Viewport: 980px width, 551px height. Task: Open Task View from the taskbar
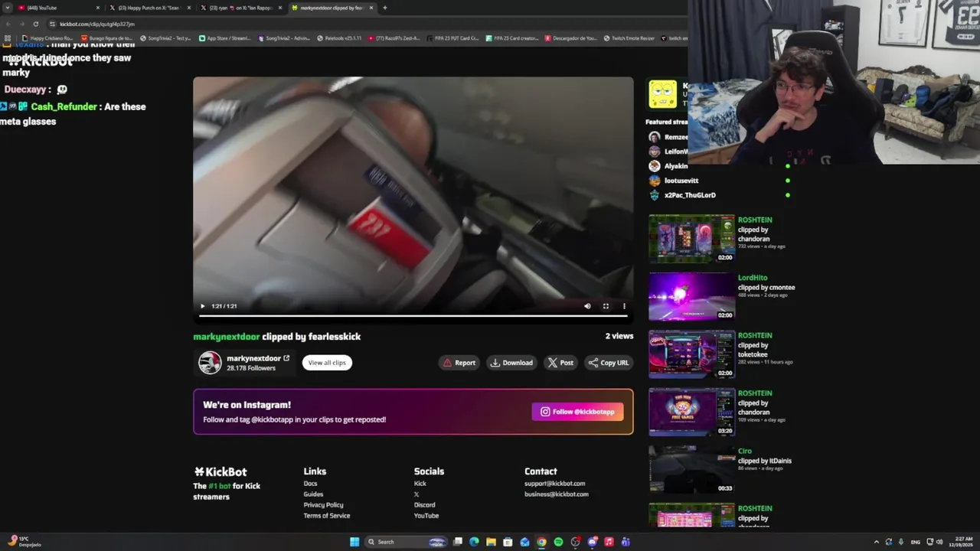coord(457,542)
